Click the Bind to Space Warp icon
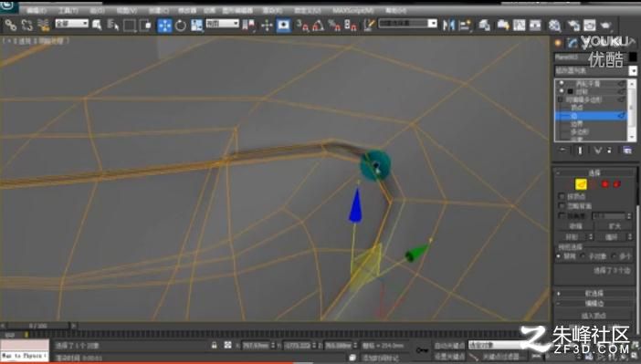This screenshot has width=641, height=364. [x=43, y=25]
